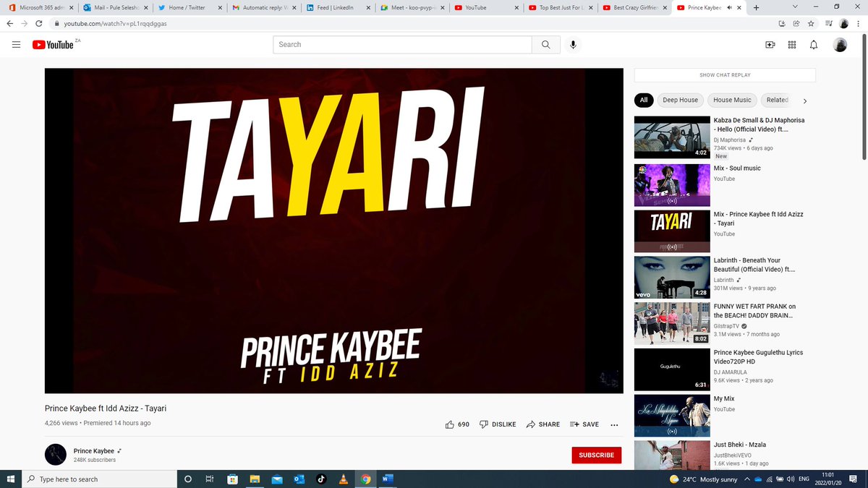Dislike the Tayari video
The height and width of the screenshot is (488, 868).
point(498,424)
